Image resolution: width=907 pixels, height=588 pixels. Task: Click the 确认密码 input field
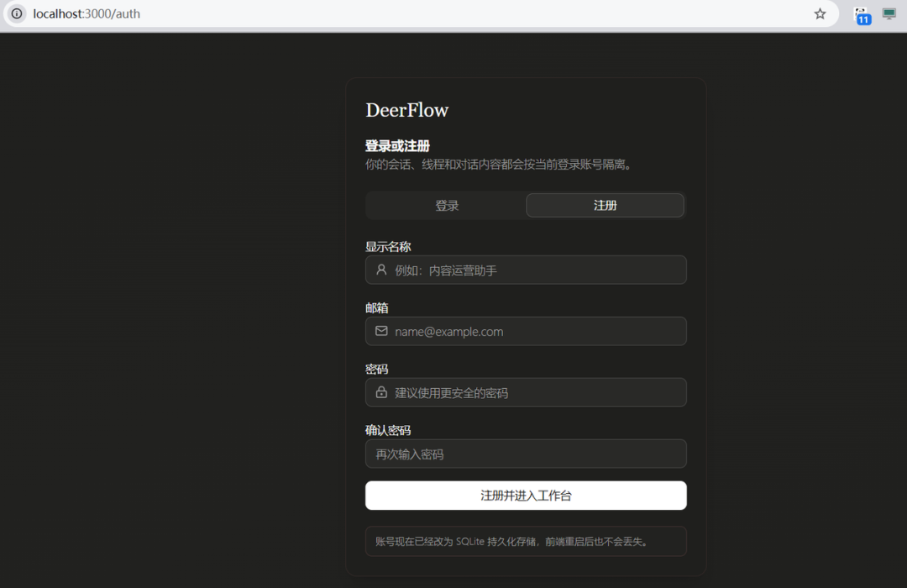click(526, 454)
